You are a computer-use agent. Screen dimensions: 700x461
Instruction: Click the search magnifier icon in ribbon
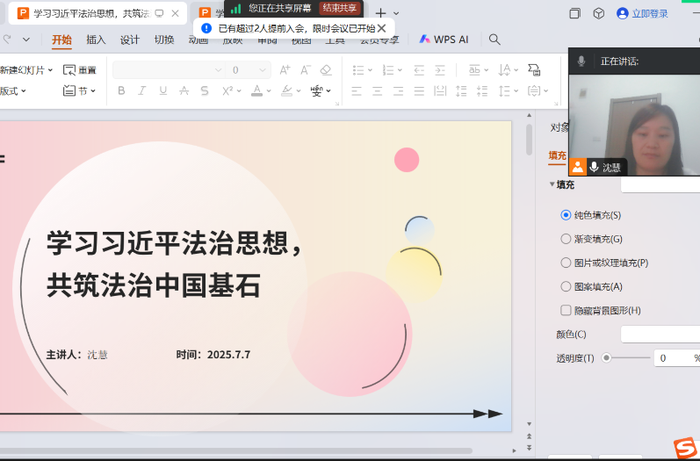(494, 40)
